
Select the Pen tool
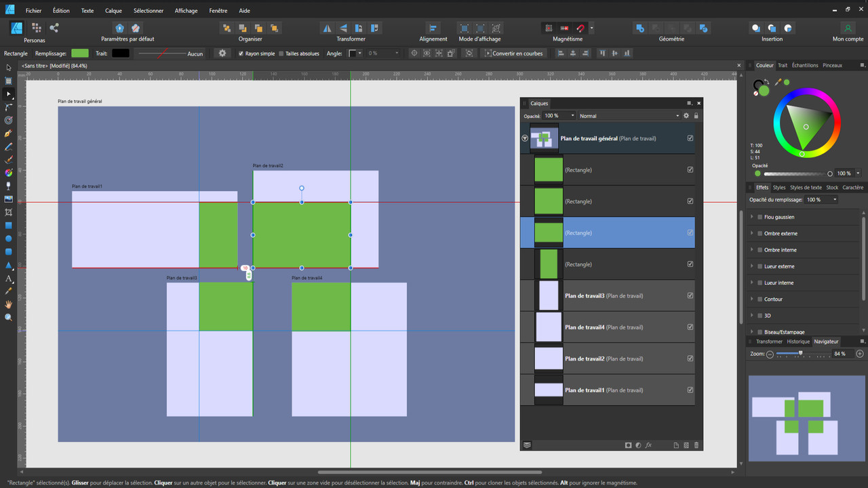coord(9,134)
